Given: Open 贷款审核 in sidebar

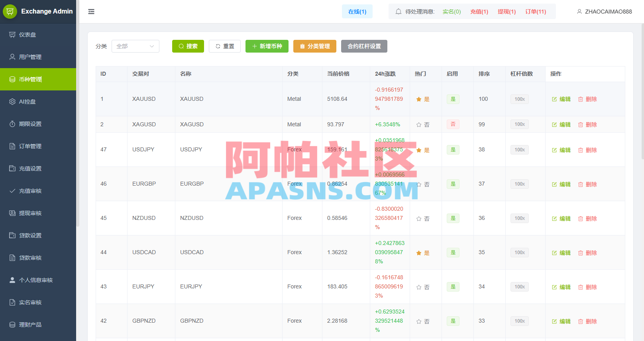Looking at the screenshot, I should click(x=38, y=258).
